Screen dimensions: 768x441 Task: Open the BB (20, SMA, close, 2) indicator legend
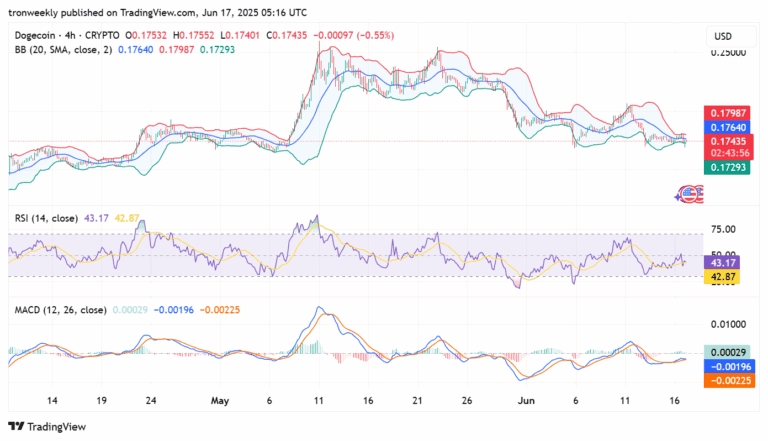[61, 48]
